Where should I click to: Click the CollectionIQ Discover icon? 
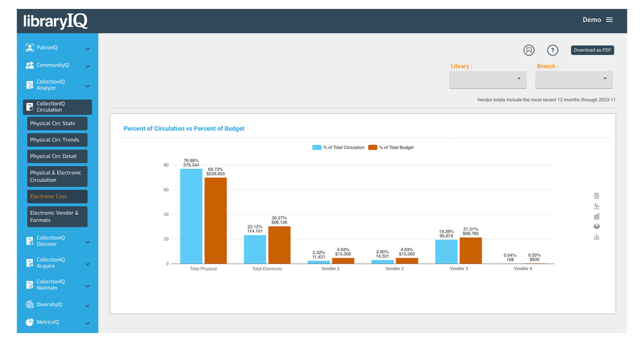30,241
